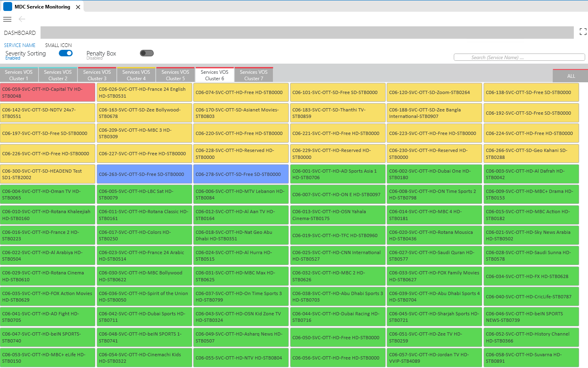
Task: Open the C06-074 Free HD-STB0000 tile
Action: (x=241, y=92)
